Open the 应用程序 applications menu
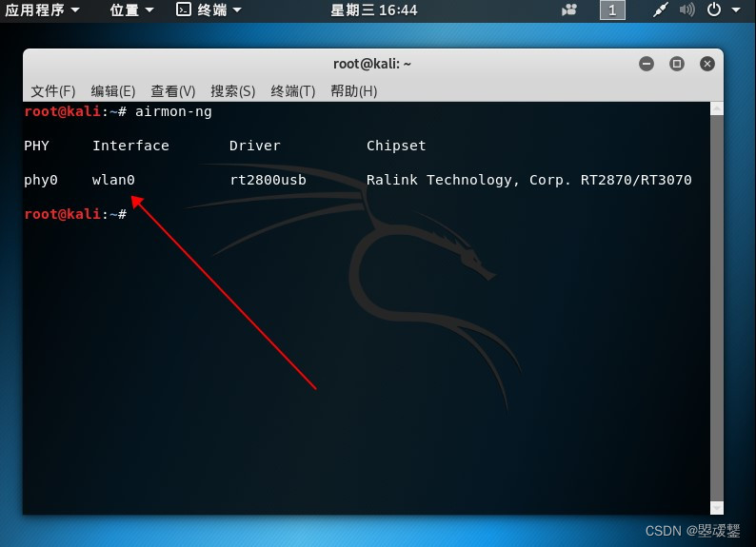Screen dimensions: 756x547 click(x=42, y=10)
